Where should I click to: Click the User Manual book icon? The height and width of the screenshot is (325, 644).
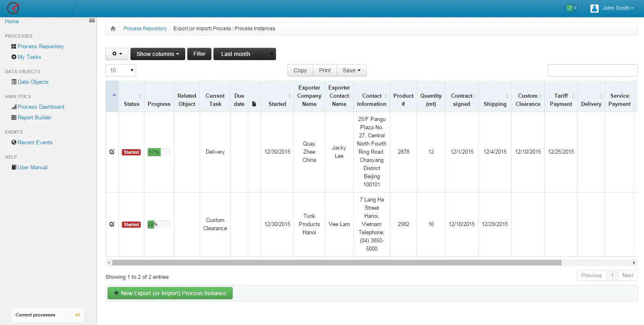point(14,168)
